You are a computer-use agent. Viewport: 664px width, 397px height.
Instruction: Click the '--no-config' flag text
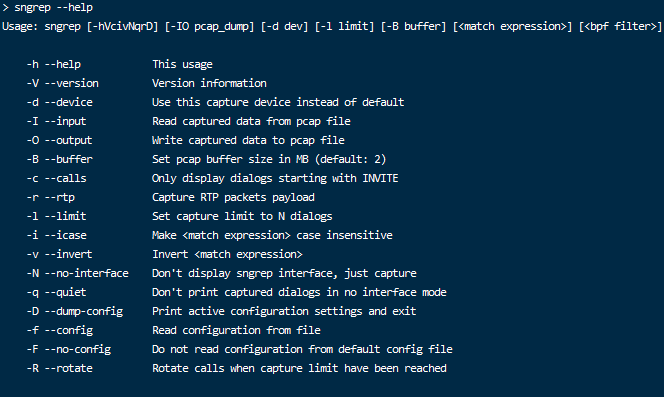coord(78,350)
